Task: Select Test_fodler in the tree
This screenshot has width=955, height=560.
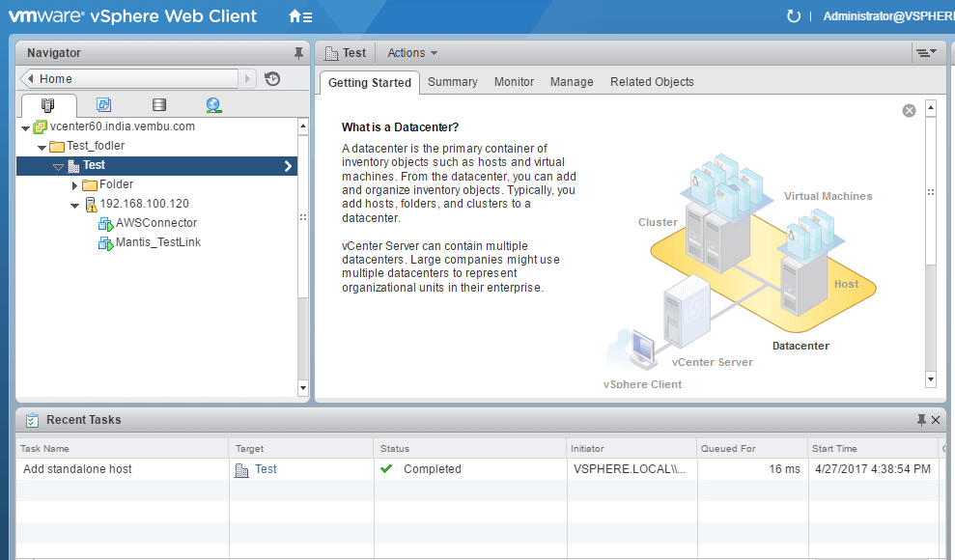Action: [96, 146]
